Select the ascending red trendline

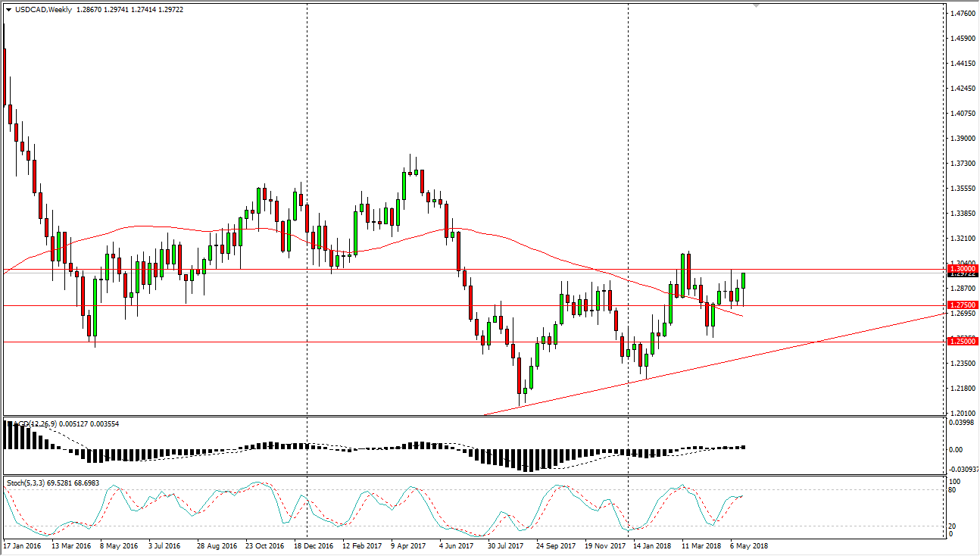coord(719,361)
